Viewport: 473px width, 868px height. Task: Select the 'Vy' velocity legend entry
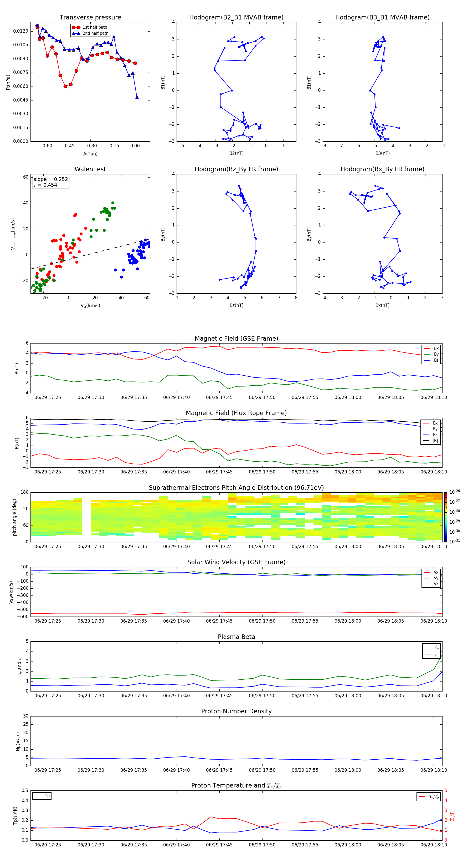click(431, 578)
